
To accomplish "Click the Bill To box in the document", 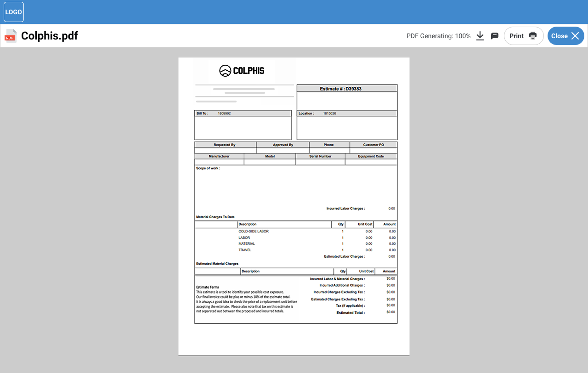I will pyautogui.click(x=243, y=125).
